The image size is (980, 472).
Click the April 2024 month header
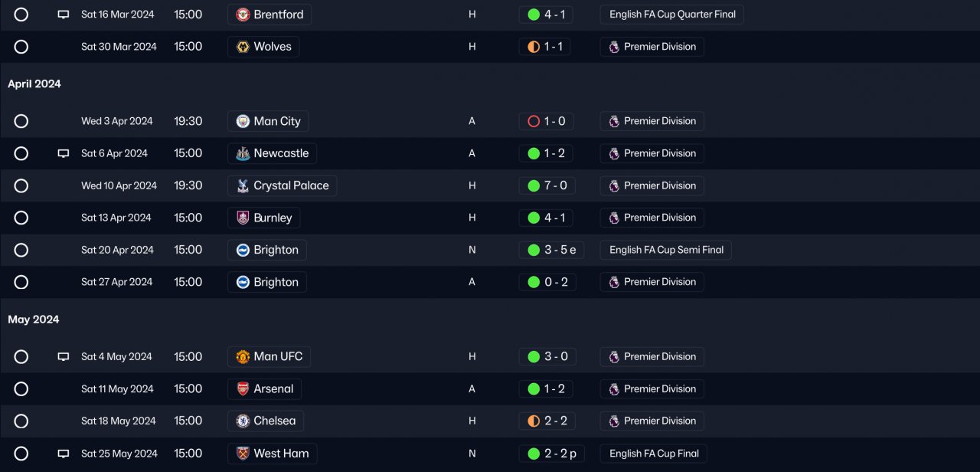[34, 84]
